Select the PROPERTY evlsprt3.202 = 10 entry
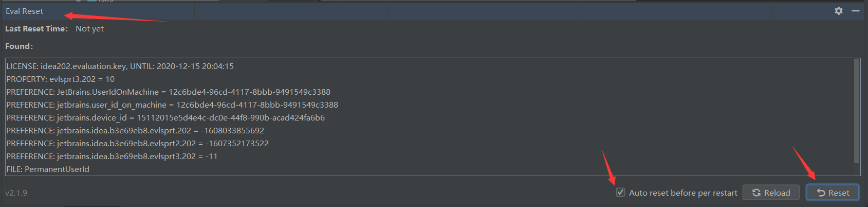The width and height of the screenshot is (868, 207). point(61,79)
